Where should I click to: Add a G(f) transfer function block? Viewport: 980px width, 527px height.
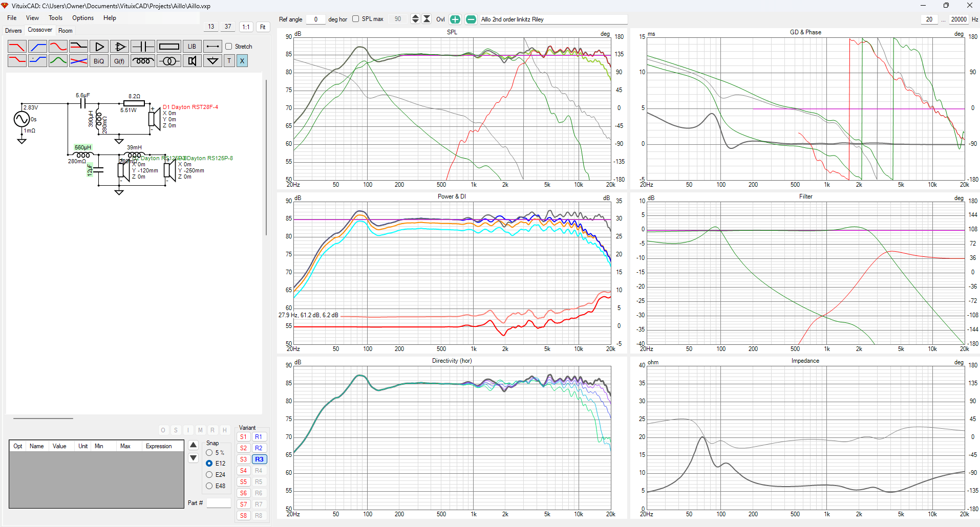point(119,61)
